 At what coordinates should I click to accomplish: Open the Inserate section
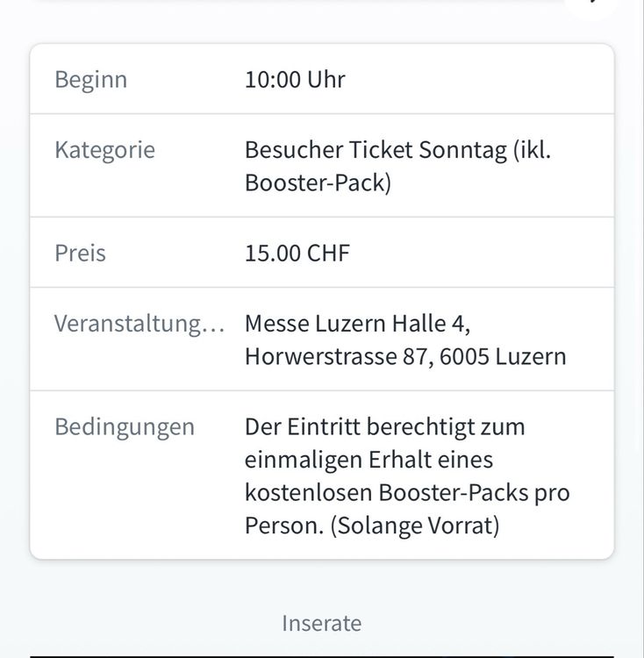pos(321,623)
